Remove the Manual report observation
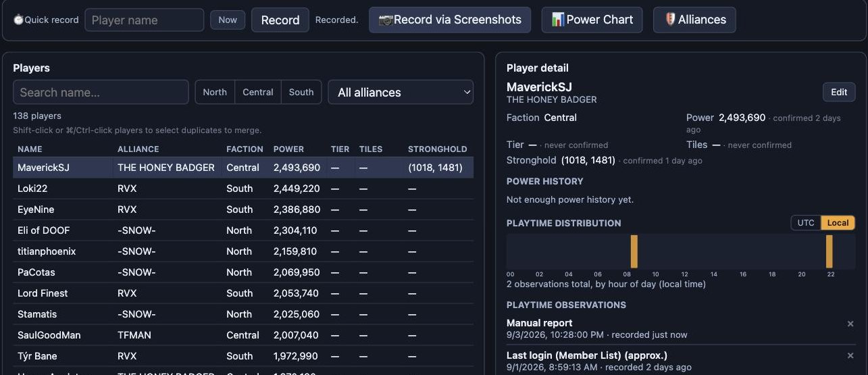868x375 pixels. (850, 324)
